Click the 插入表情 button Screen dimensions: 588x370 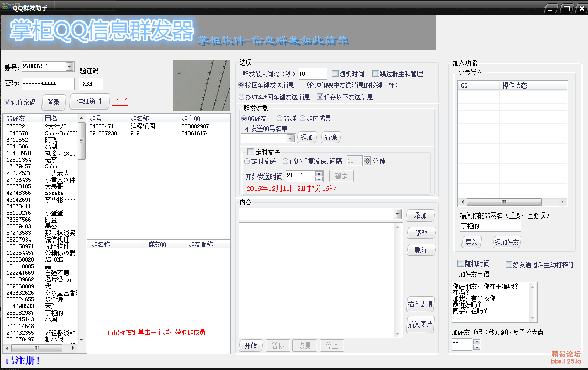421,304
